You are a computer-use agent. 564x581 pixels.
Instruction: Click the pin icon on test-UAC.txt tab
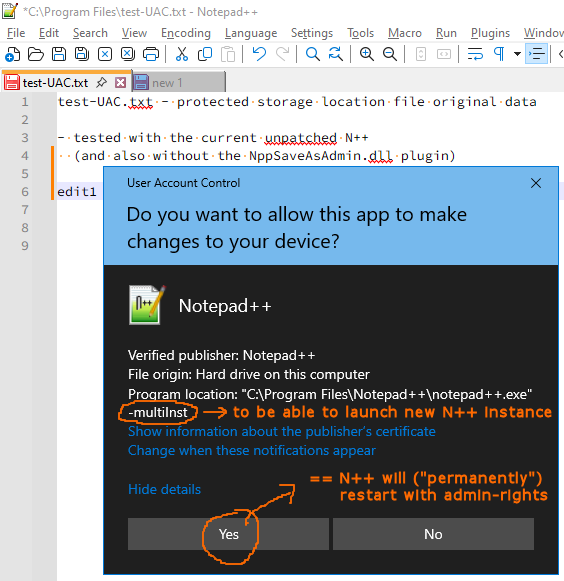pos(101,82)
